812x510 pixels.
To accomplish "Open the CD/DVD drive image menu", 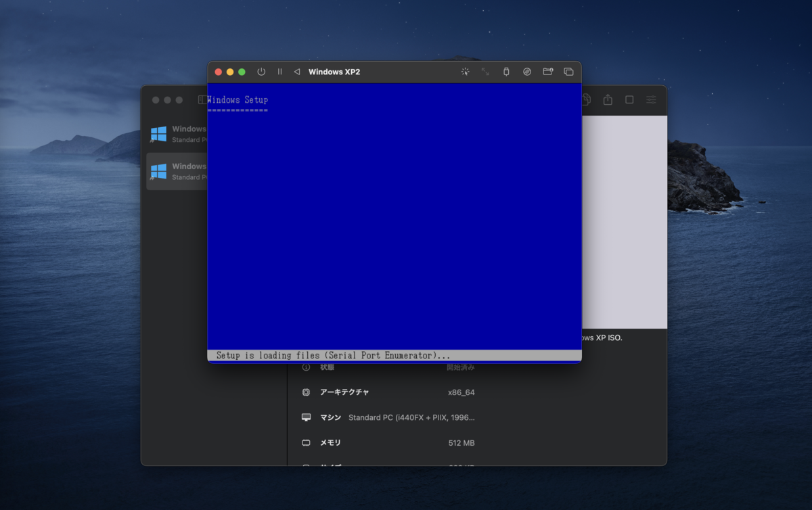I will pos(527,72).
